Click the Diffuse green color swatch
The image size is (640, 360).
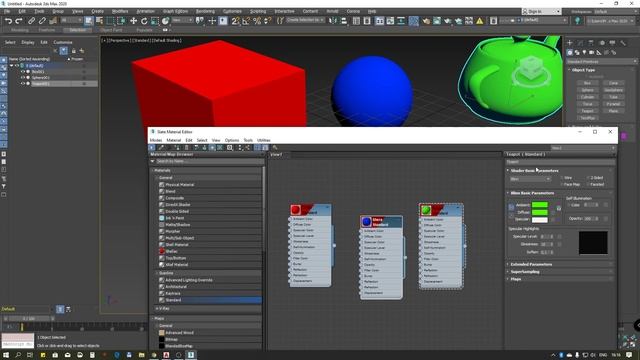point(540,212)
